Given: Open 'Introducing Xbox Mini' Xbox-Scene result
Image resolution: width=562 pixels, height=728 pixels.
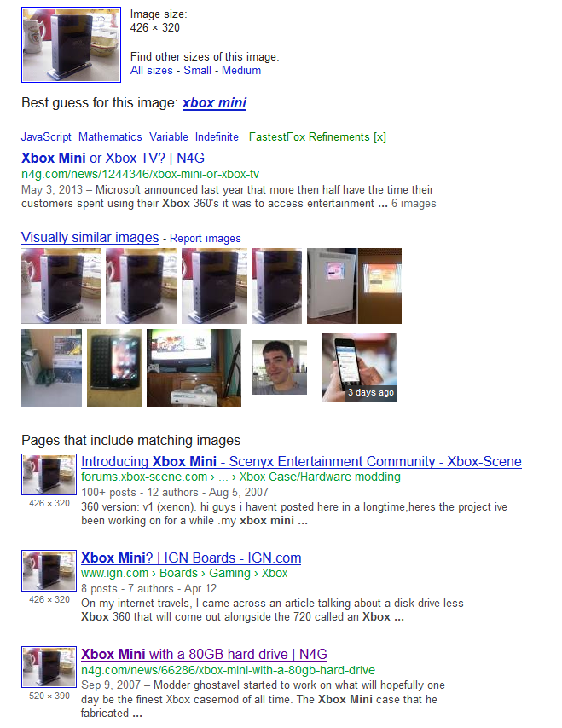Looking at the screenshot, I should (301, 461).
